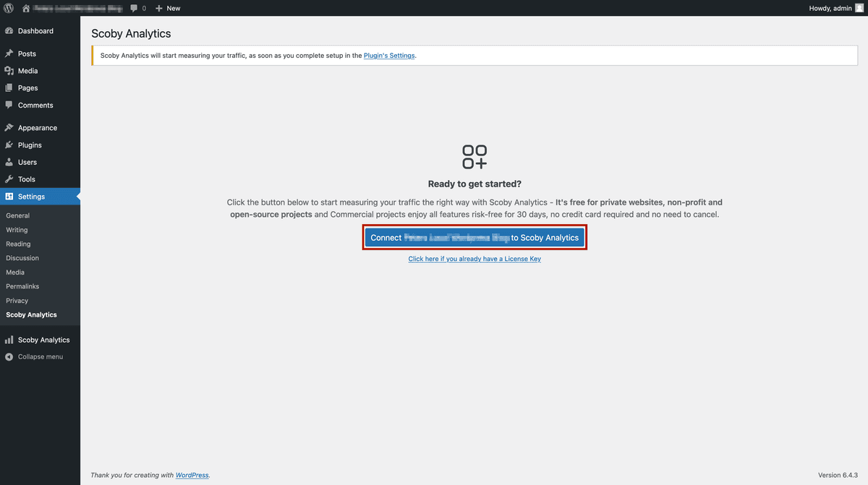This screenshot has width=868, height=485.
Task: Click the New content link in admin bar
Action: [168, 8]
